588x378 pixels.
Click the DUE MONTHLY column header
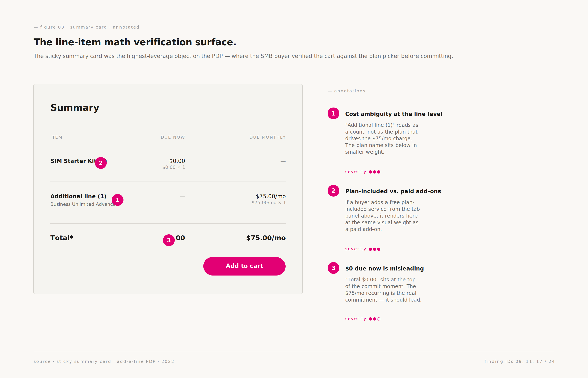(x=268, y=137)
